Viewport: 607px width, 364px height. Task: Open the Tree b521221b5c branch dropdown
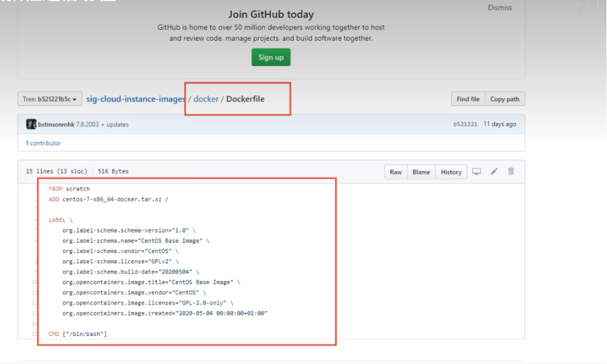[49, 99]
